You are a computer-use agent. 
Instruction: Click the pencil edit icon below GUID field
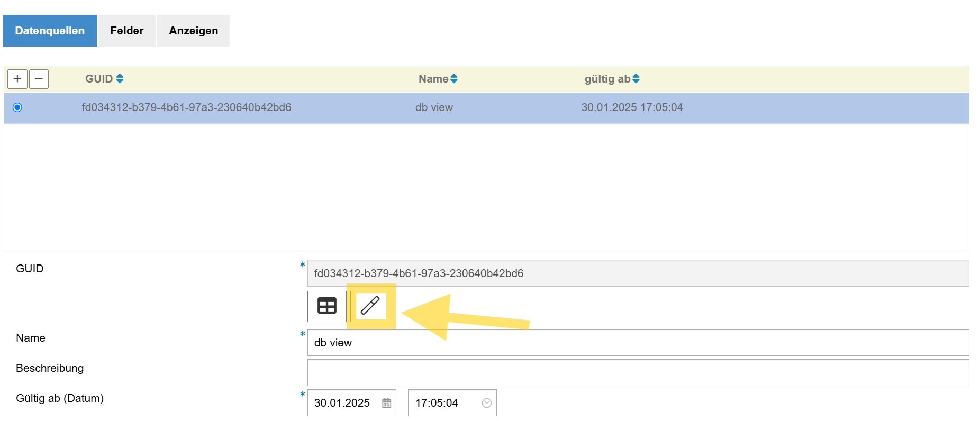click(370, 306)
